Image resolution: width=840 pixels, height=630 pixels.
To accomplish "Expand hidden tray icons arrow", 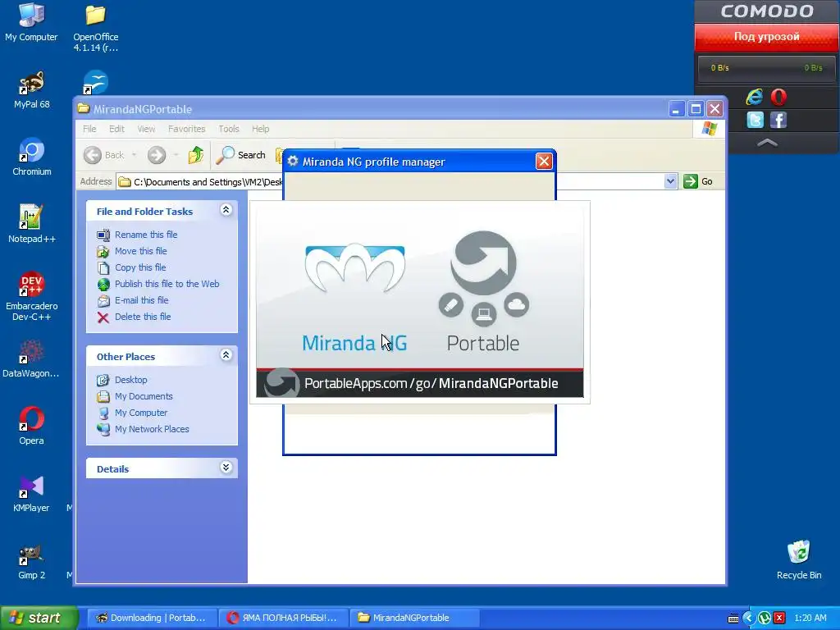I will [749, 619].
